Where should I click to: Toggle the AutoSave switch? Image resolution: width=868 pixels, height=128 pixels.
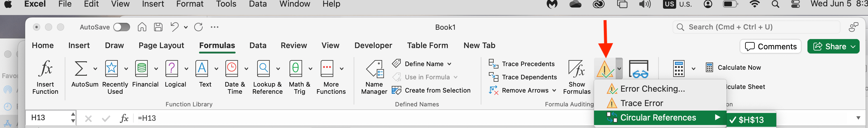tap(122, 27)
